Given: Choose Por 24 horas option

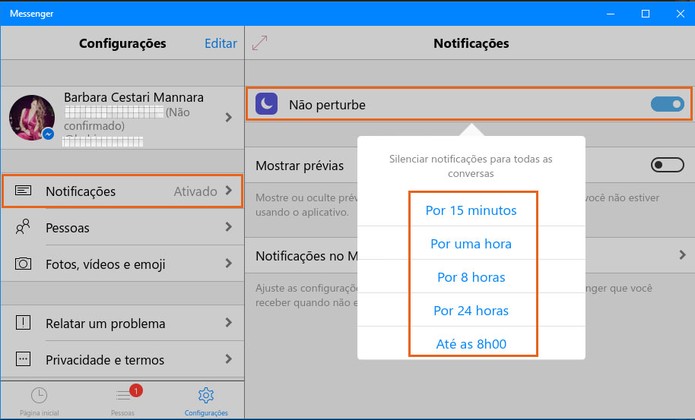Looking at the screenshot, I should tap(471, 311).
